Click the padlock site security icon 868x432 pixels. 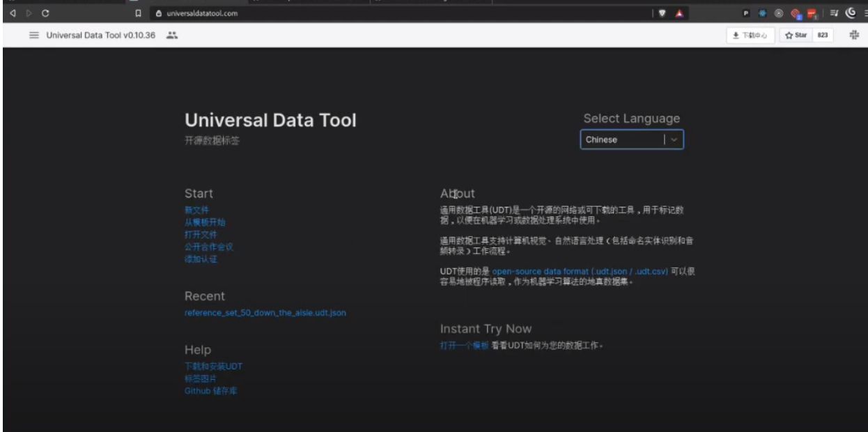158,13
